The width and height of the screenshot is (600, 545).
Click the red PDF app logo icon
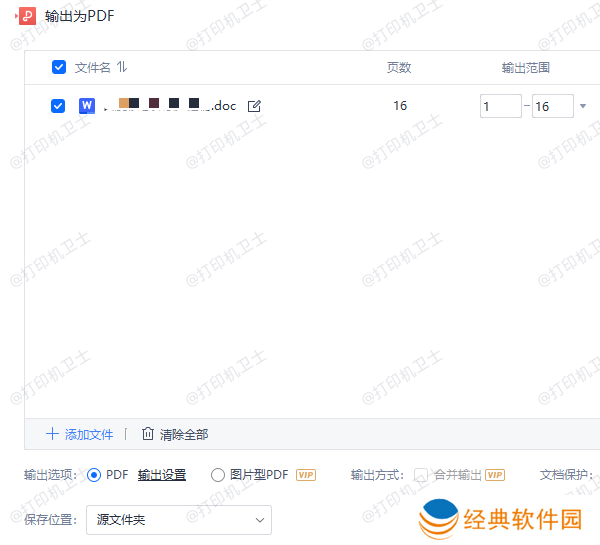tap(27, 16)
